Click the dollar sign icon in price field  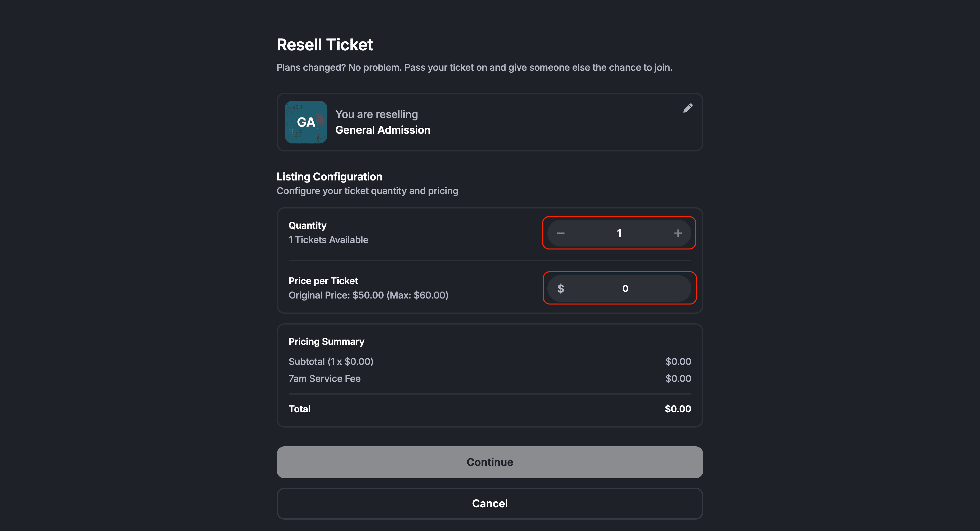coord(560,289)
